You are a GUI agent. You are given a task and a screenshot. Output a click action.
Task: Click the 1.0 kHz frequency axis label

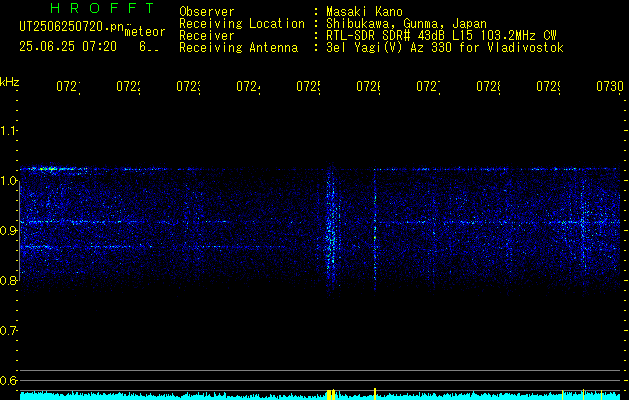tap(8, 181)
